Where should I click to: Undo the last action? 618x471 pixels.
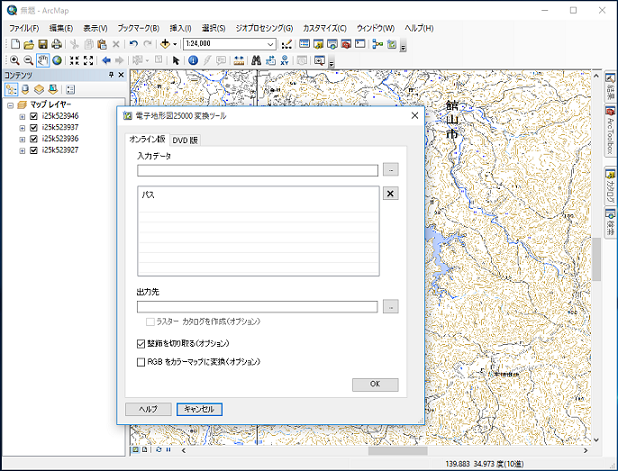pyautogui.click(x=134, y=44)
